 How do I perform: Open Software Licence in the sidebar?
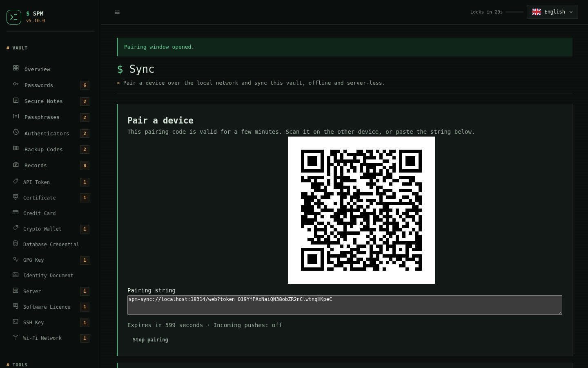[x=51, y=307]
